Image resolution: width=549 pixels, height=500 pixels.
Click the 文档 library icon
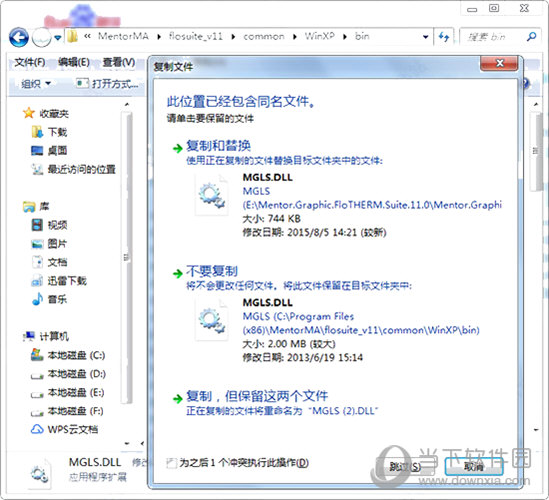point(37,262)
